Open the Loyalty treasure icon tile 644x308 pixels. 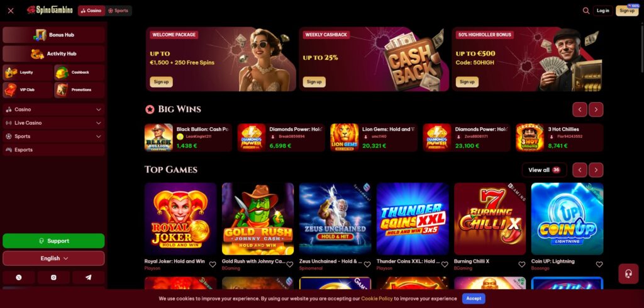tap(28, 72)
